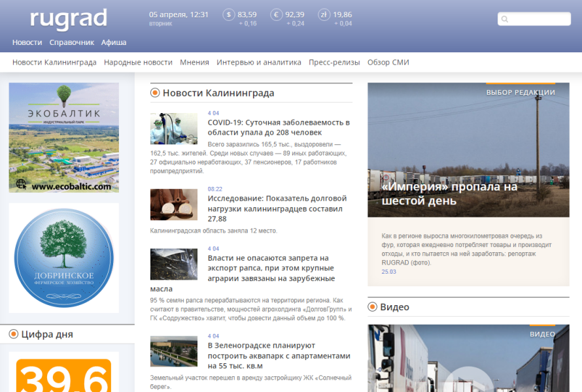Viewport: 582px width, 392px height.
Task: Click the zloty currency rate icon
Action: click(x=324, y=15)
